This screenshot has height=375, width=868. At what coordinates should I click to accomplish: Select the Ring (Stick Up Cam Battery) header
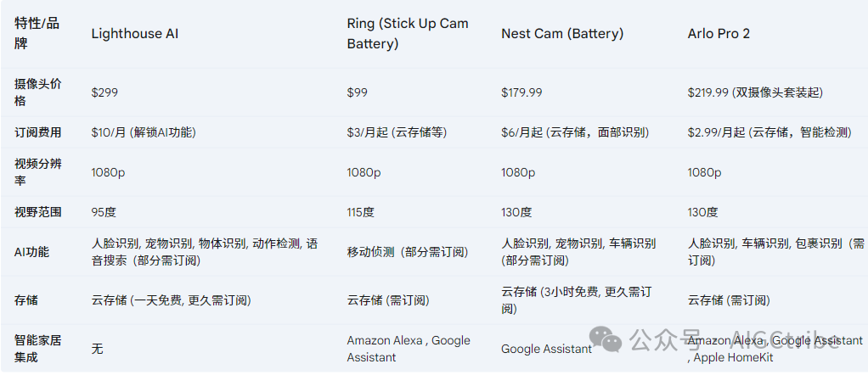point(408,34)
